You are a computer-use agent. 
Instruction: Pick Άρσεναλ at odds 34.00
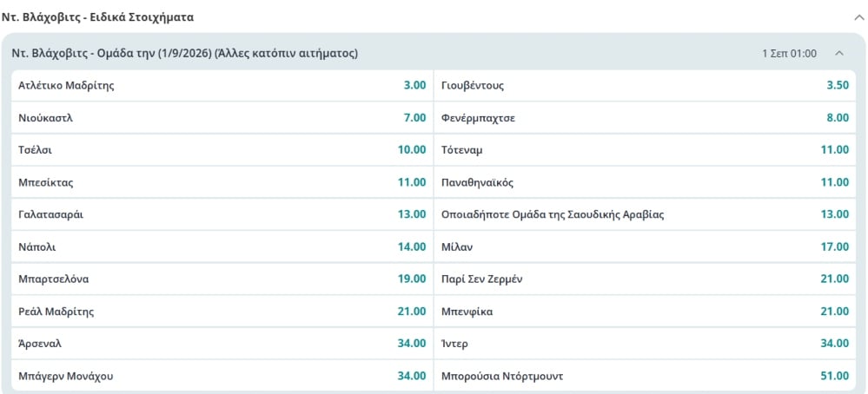(x=222, y=344)
